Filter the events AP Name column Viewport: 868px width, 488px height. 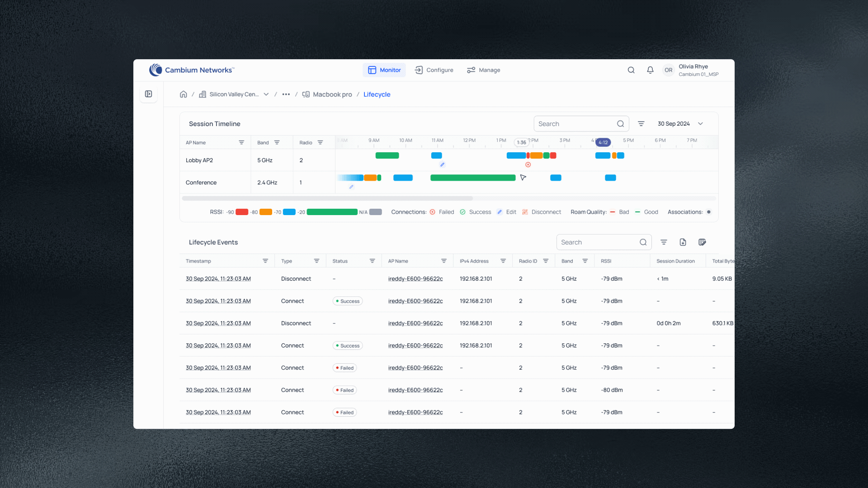pyautogui.click(x=443, y=261)
